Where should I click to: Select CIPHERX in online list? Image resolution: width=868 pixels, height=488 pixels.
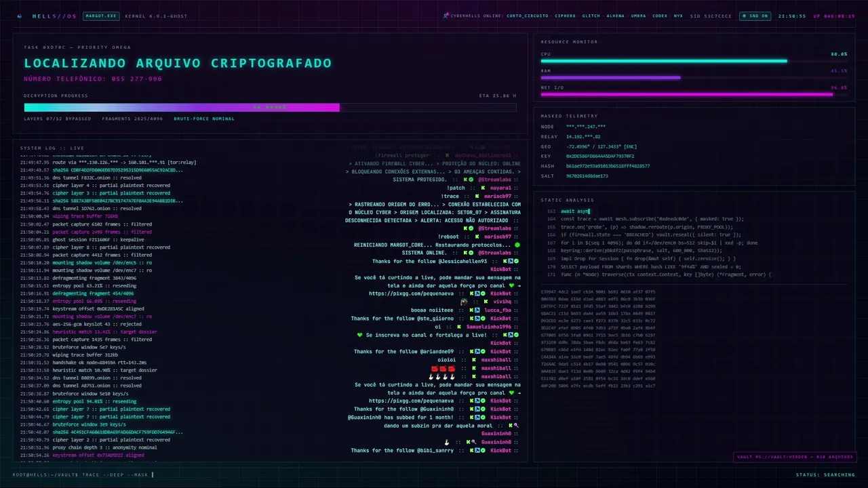coord(565,16)
